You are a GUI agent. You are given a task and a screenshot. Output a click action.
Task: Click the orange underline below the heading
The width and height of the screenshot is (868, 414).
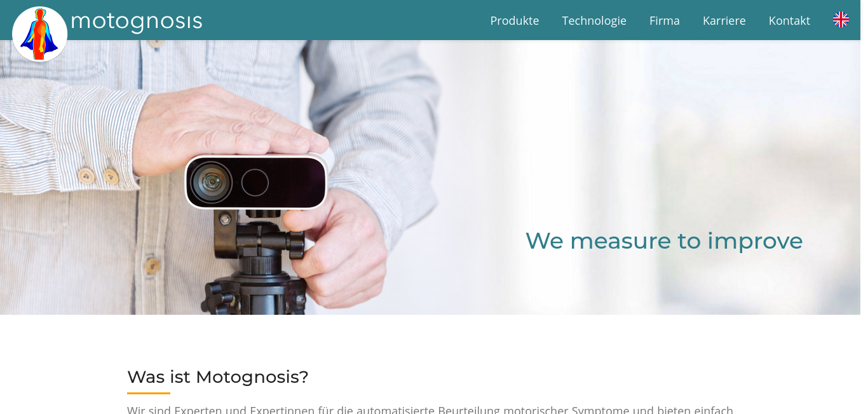coord(149,393)
